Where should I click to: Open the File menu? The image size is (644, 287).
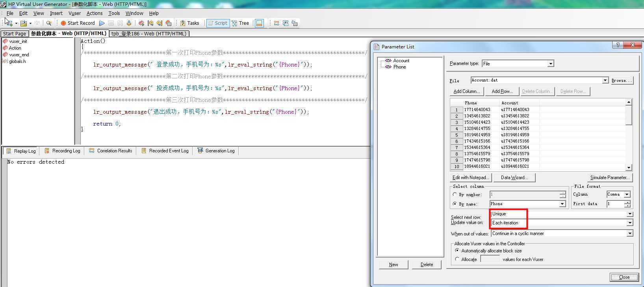click(x=10, y=13)
